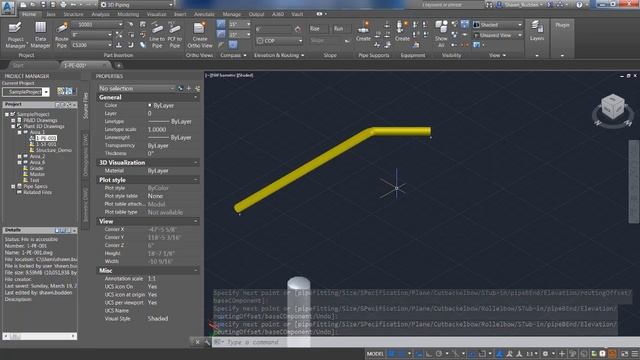
Task: Click the Select Objects plus icon in Properties
Action: coord(189,88)
